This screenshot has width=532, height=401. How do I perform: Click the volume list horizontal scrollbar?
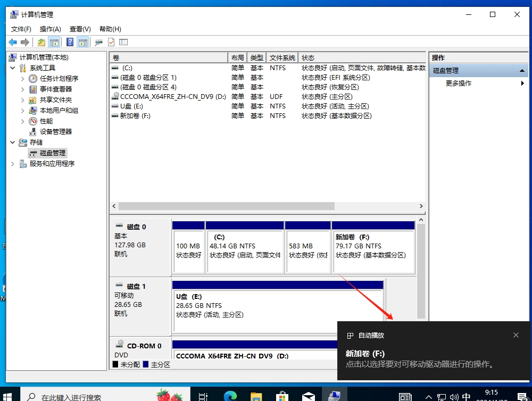226,206
